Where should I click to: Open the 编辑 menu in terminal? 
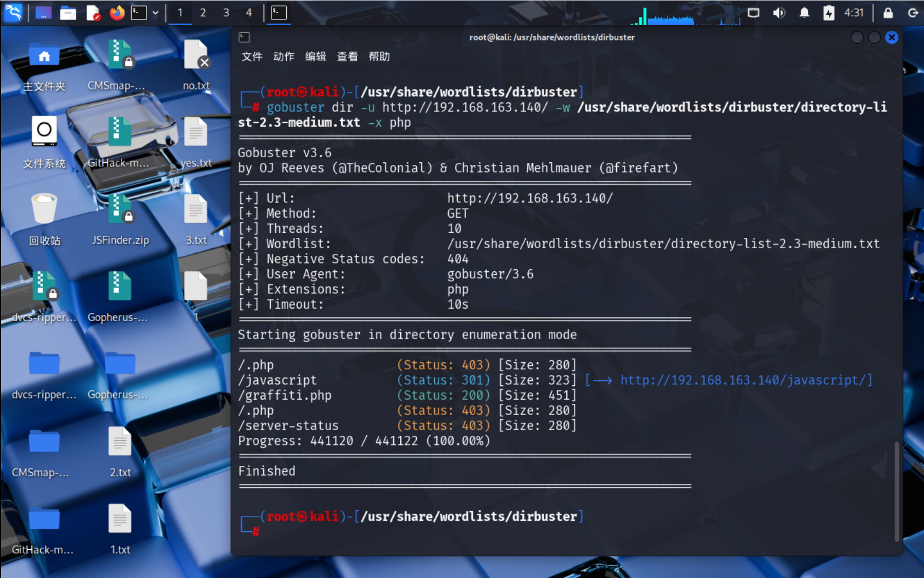tap(316, 57)
